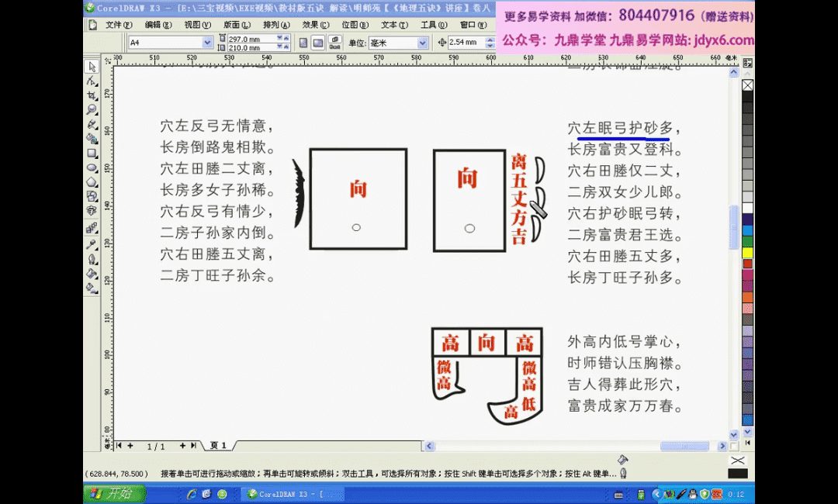This screenshot has width=838, height=504.
Task: Open the 文本 (Text) menu
Action: 392,25
